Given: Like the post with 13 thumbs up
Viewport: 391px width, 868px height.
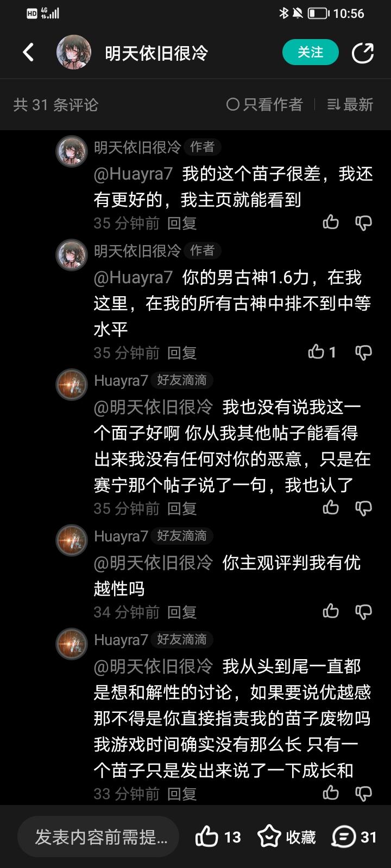Looking at the screenshot, I should 218,837.
